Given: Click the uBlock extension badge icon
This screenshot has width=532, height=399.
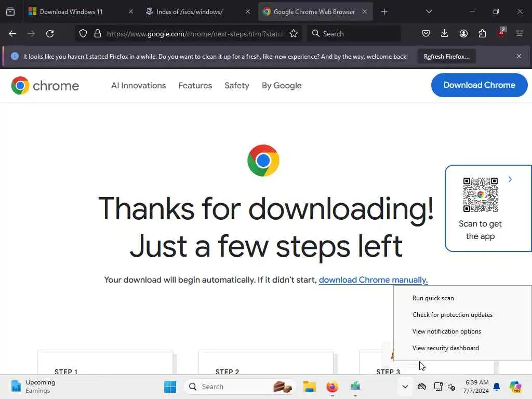Looking at the screenshot, I should 501,33.
